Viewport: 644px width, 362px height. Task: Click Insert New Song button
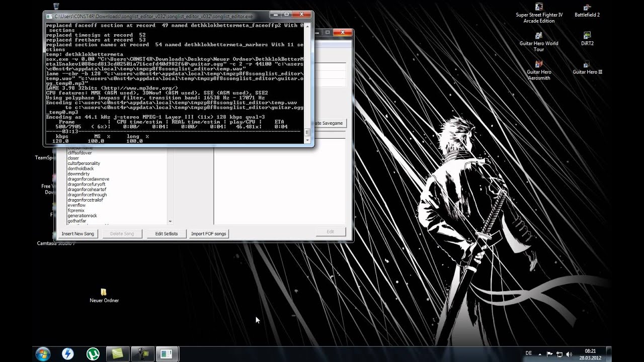(x=78, y=234)
